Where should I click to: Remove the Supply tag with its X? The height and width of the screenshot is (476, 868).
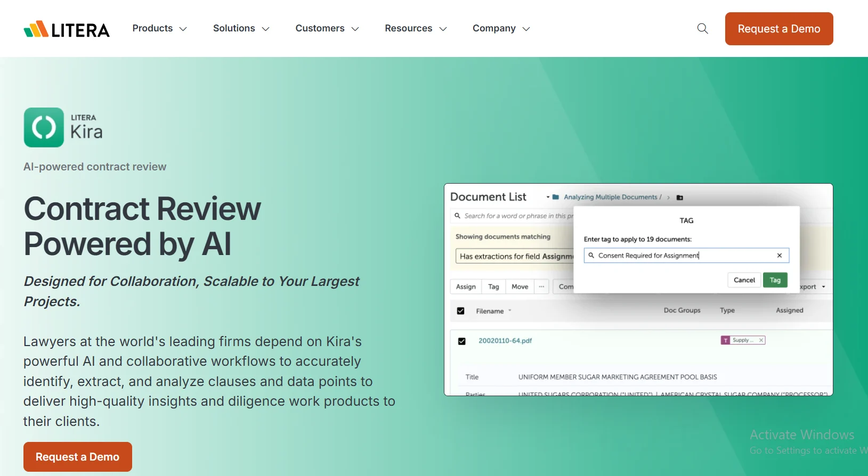coord(761,340)
